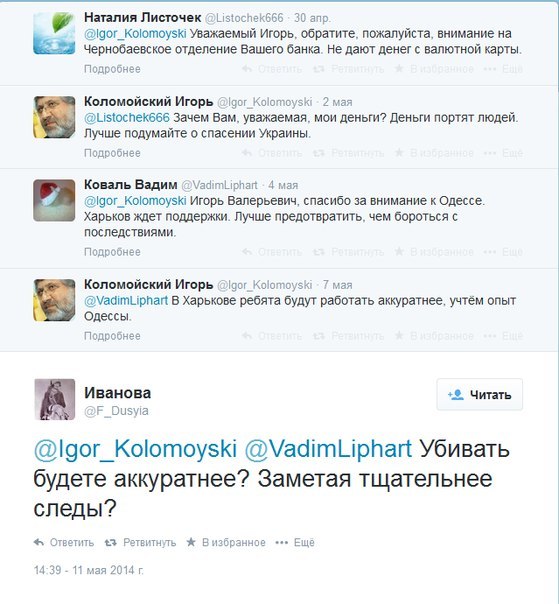Image resolution: width=559 pixels, height=604 pixels.
Task: Follow Иванова with the Читать button
Action: pos(480,394)
